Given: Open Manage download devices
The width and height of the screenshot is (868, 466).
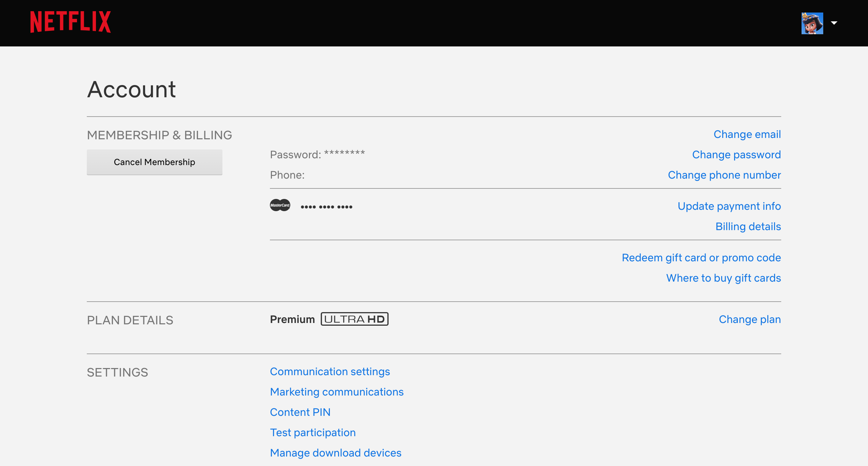Looking at the screenshot, I should coord(336,453).
